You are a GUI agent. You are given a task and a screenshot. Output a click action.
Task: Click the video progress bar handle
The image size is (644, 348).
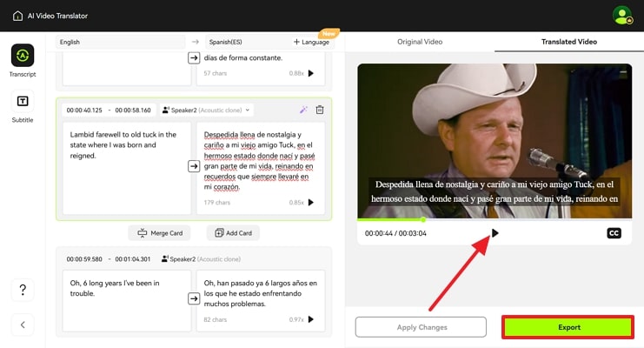(423, 219)
